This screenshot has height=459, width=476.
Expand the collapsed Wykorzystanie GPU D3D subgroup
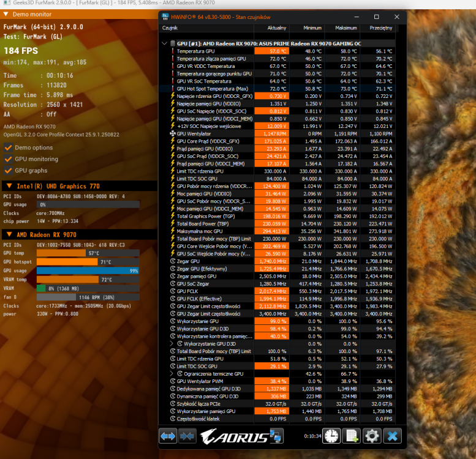172,344
